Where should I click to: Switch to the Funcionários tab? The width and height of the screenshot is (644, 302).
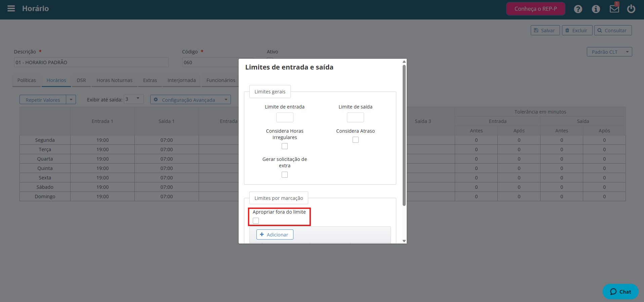click(221, 80)
